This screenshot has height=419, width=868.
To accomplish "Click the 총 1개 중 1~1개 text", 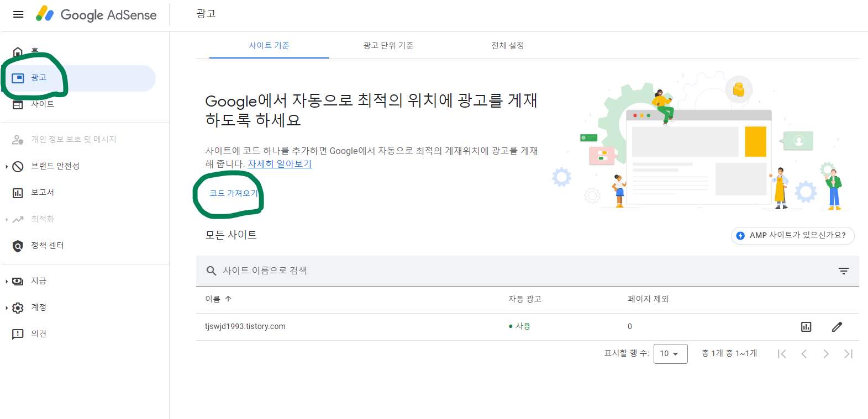I will [729, 353].
